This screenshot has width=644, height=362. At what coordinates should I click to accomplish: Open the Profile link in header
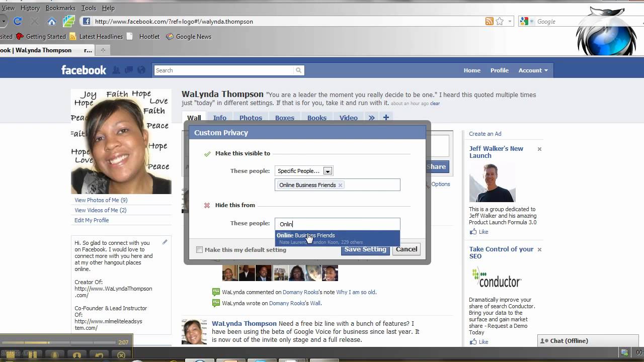click(x=500, y=70)
